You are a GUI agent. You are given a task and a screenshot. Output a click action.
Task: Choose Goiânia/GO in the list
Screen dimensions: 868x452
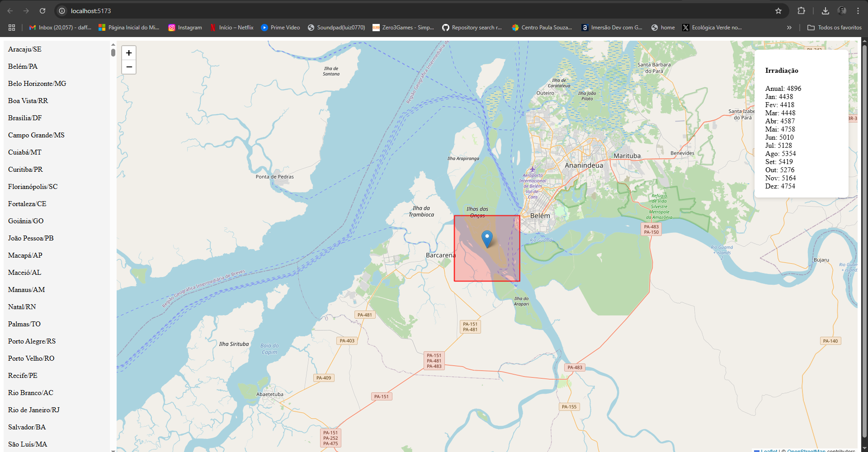[57, 221]
